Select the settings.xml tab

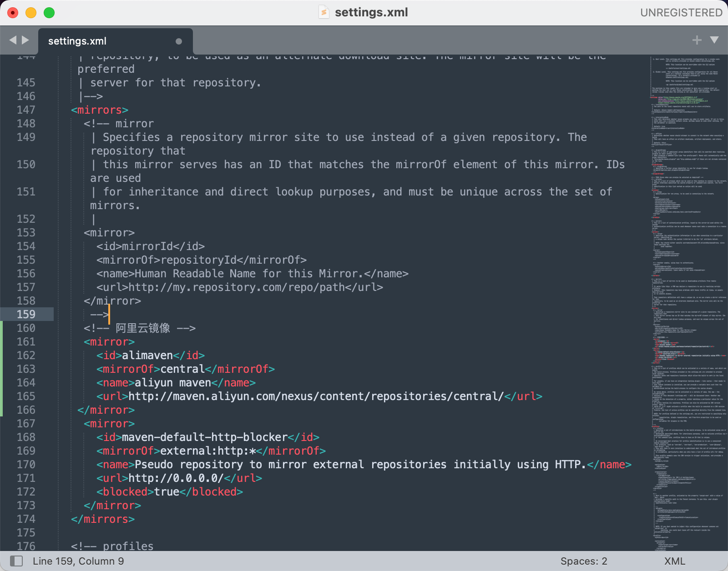point(77,41)
